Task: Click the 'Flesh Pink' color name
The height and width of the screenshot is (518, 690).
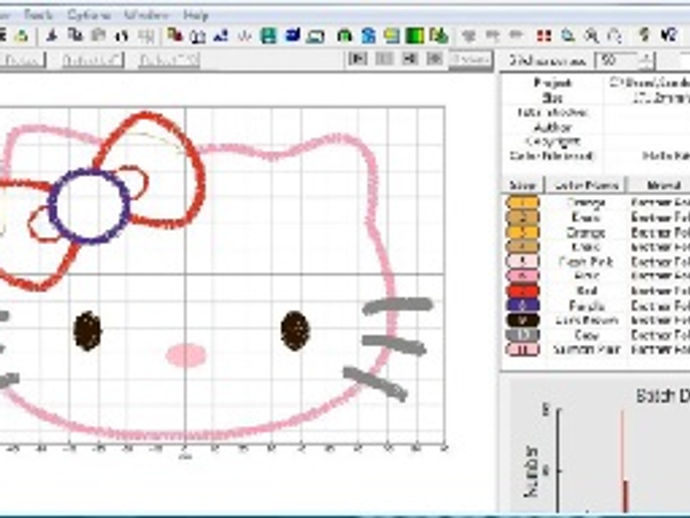Action: click(586, 261)
